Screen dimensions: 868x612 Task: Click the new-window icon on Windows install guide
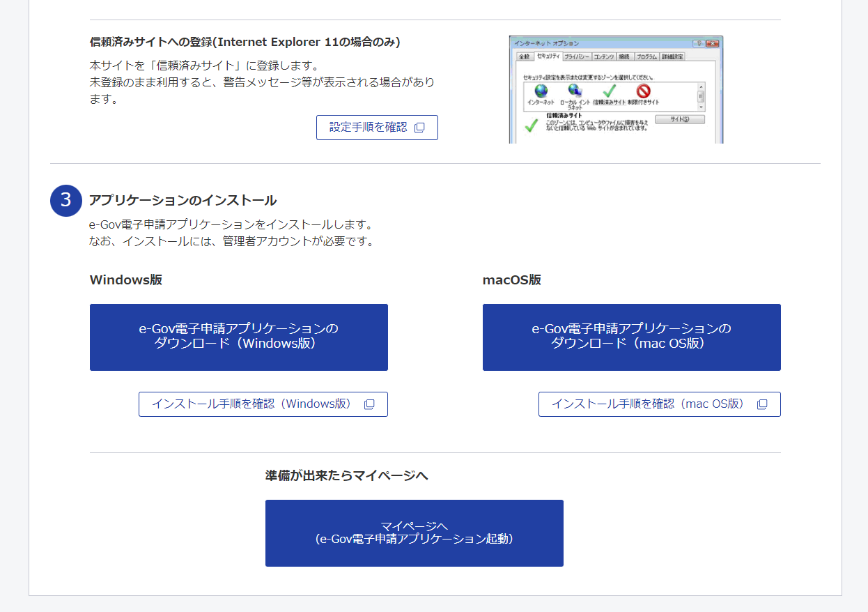[x=369, y=404]
